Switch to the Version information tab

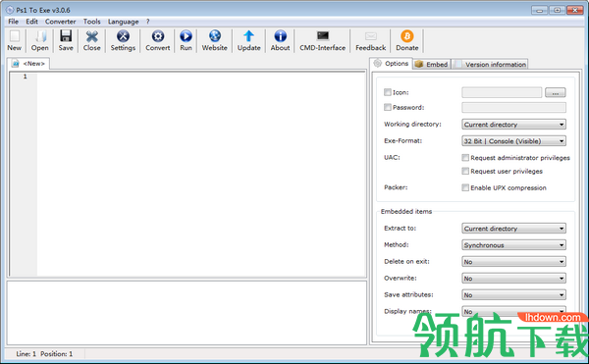click(x=490, y=64)
